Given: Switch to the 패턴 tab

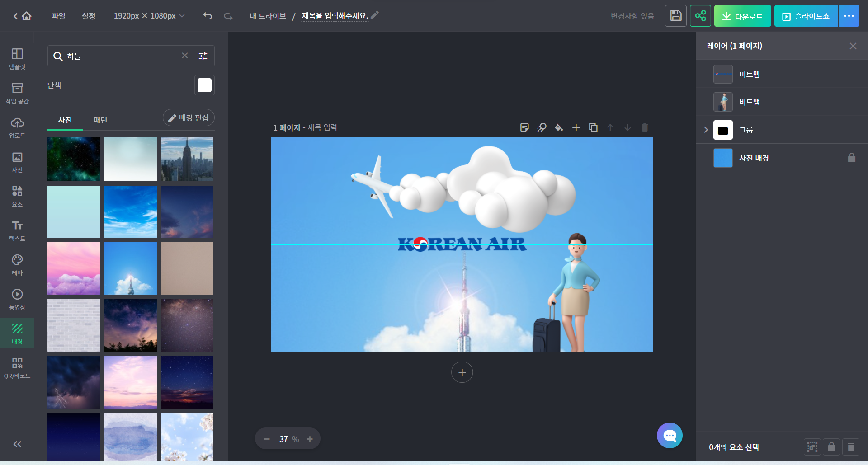Looking at the screenshot, I should pyautogui.click(x=100, y=120).
